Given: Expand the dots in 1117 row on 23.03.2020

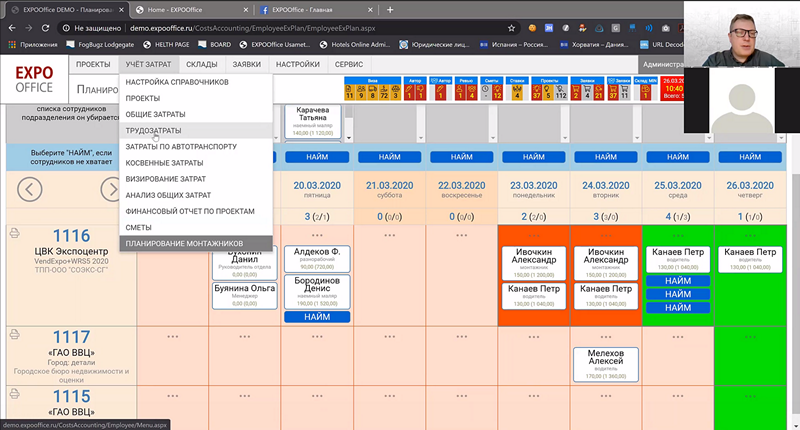Looking at the screenshot, I should [x=534, y=337].
